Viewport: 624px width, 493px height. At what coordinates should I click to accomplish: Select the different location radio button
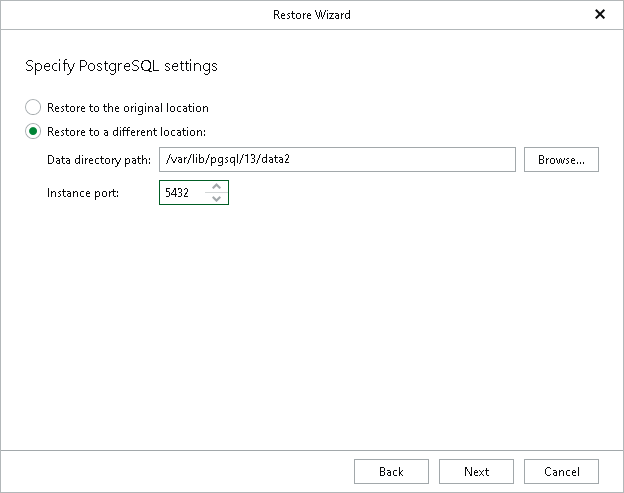34,131
